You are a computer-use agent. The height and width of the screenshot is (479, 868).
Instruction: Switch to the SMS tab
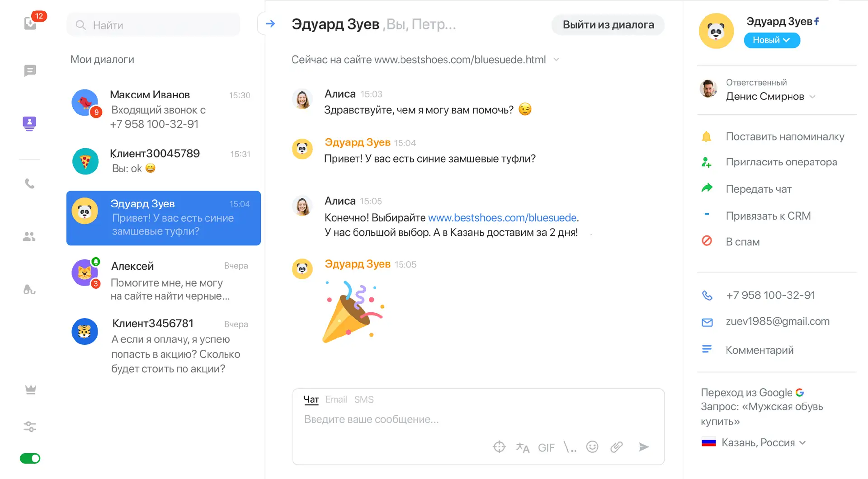click(364, 399)
